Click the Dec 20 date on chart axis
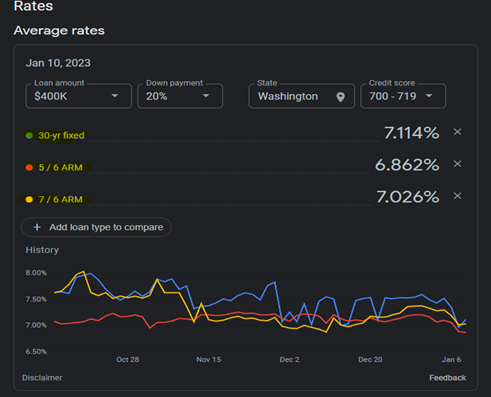 pos(370,360)
